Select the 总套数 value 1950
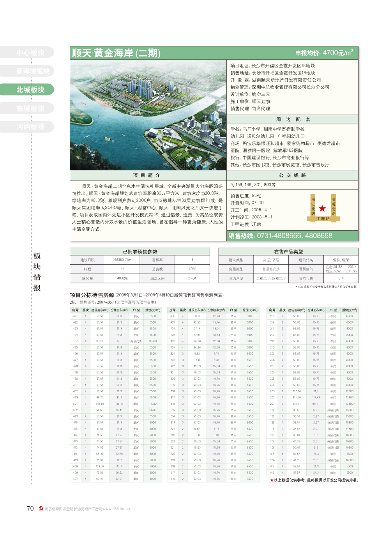Viewport: 392px width, 536px height. point(192,269)
